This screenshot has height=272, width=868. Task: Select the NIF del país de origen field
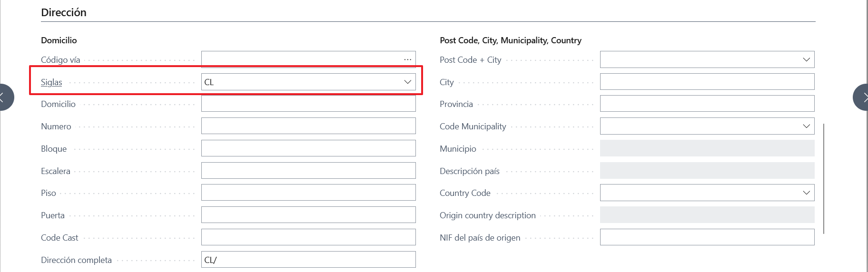click(707, 237)
